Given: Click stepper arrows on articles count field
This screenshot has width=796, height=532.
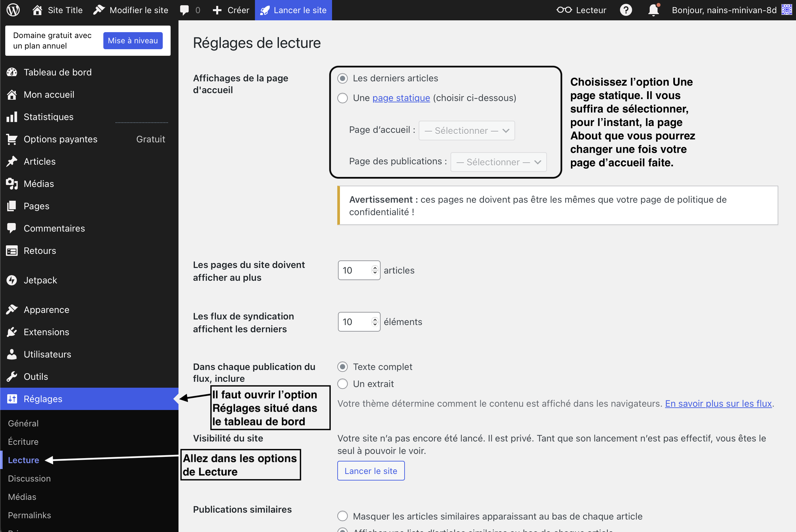Looking at the screenshot, I should click(375, 270).
